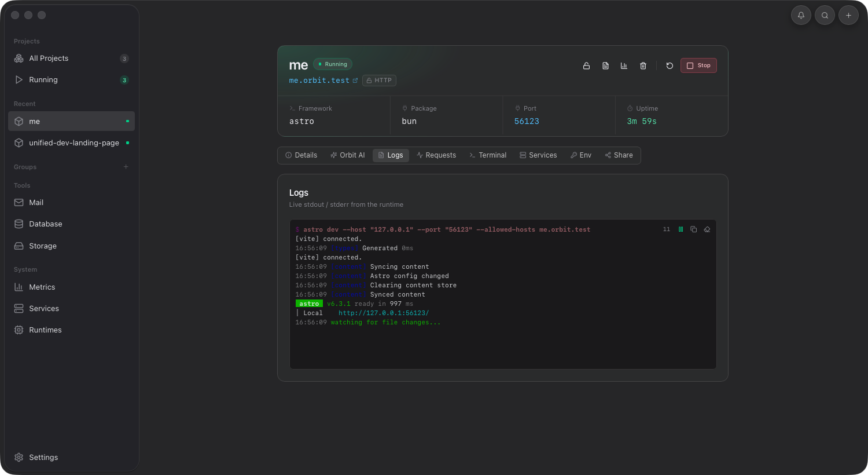The image size is (868, 475).
Task: Open the Database tool
Action: [x=71, y=224]
